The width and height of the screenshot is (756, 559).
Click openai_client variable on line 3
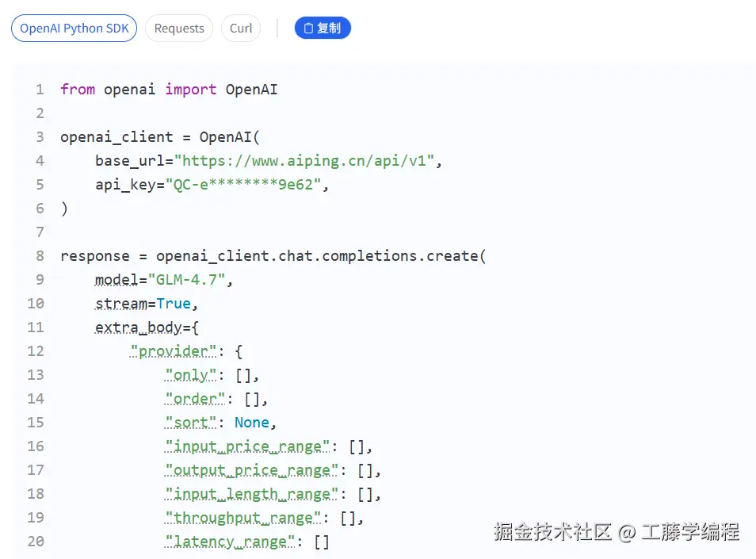pyautogui.click(x=116, y=137)
